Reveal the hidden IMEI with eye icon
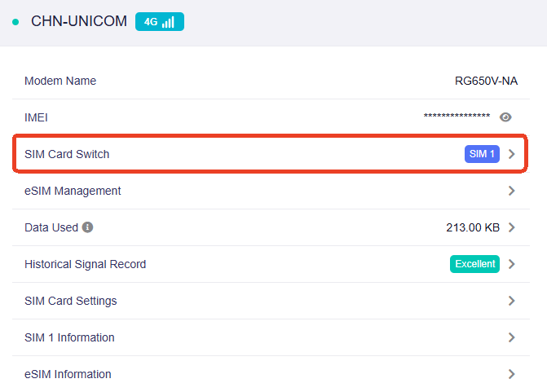 coord(505,117)
